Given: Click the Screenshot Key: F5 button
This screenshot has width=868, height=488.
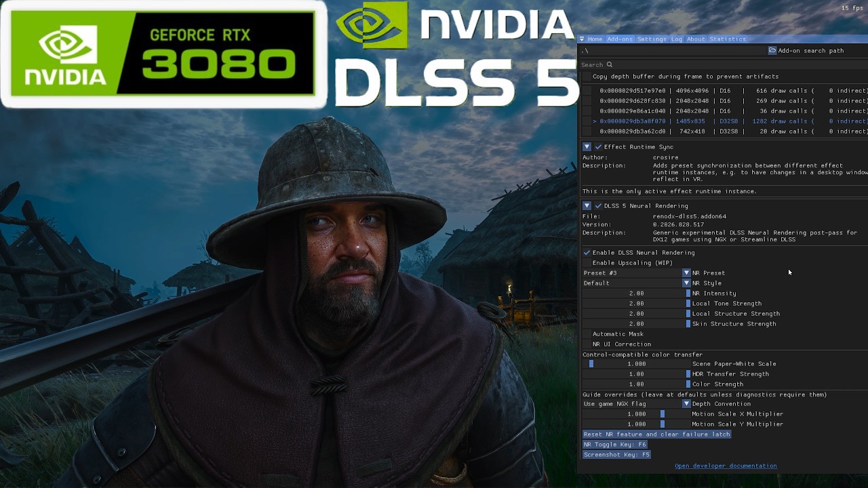Looking at the screenshot, I should (x=617, y=455).
